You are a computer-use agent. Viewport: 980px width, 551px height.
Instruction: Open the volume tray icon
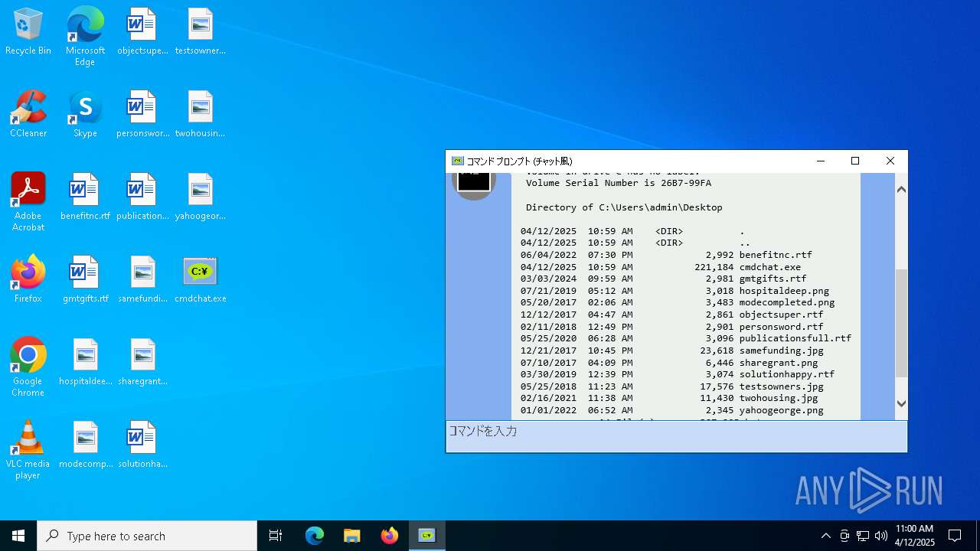(x=881, y=536)
